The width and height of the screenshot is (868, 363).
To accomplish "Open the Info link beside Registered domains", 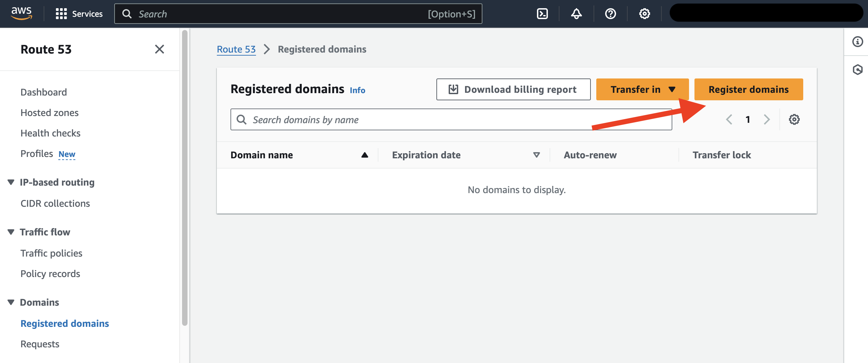I will click(357, 90).
